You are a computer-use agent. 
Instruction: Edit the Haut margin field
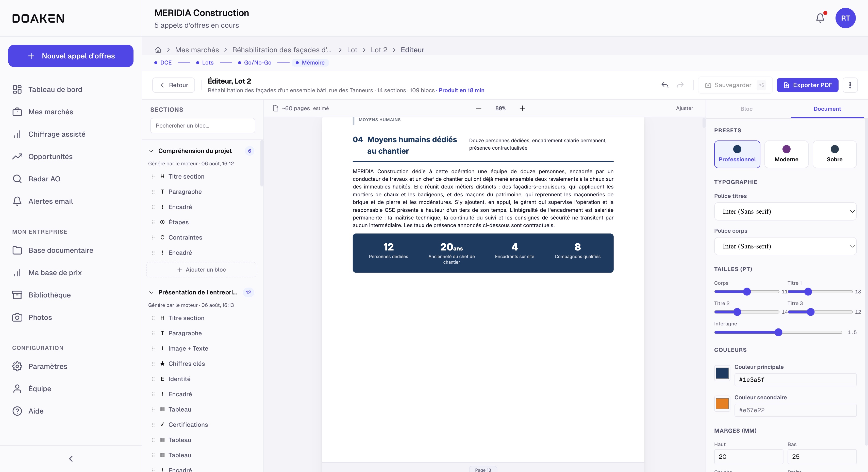(x=748, y=457)
